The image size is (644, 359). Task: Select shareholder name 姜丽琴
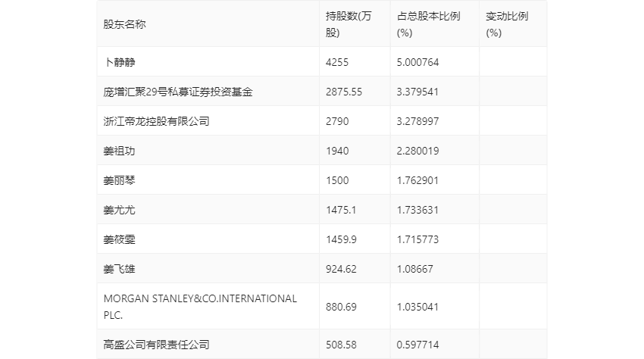pos(119,180)
